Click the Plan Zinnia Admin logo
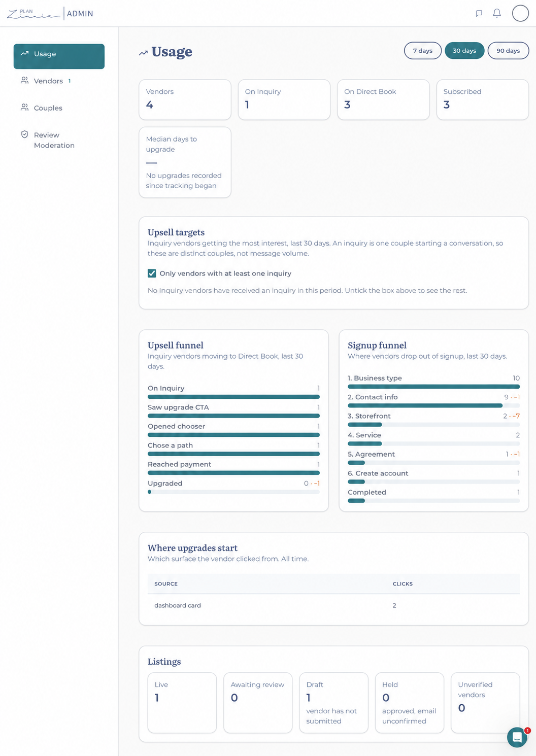The height and width of the screenshot is (756, 536). pyautogui.click(x=50, y=13)
